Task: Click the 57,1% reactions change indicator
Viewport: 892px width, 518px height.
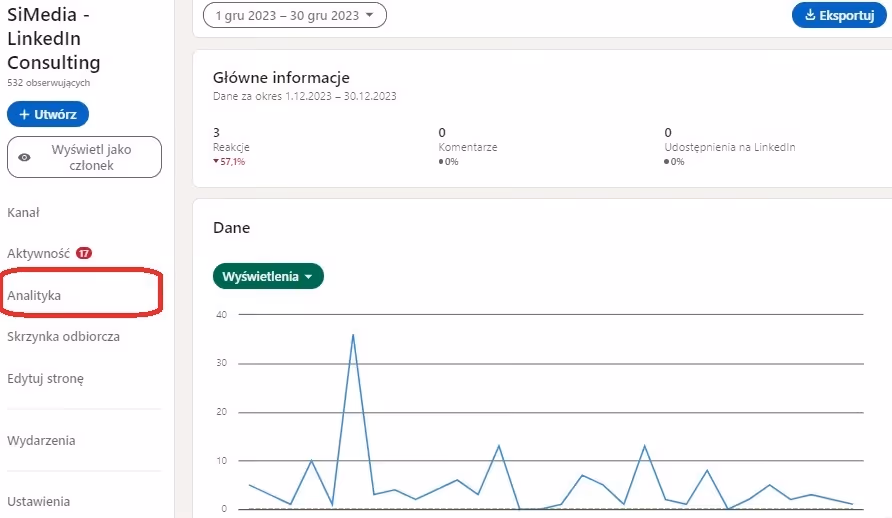Action: [229, 162]
